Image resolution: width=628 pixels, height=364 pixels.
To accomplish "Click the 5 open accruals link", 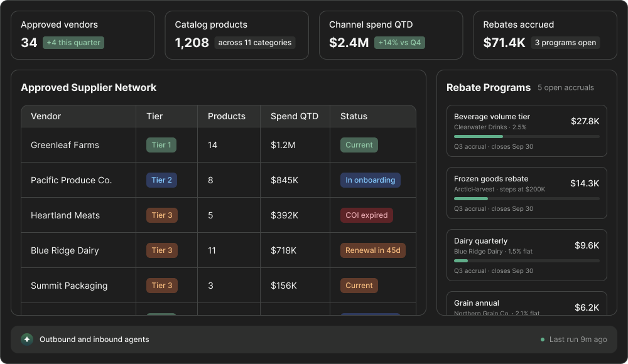I will [566, 87].
